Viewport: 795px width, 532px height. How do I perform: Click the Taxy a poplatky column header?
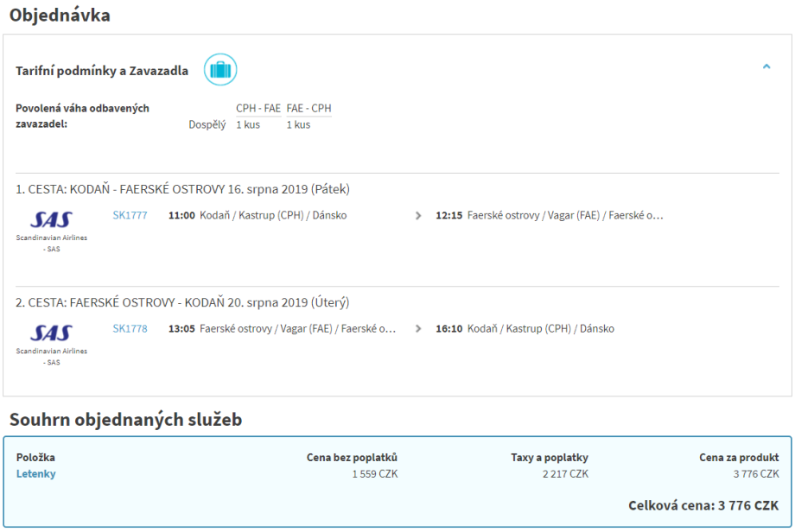(x=550, y=458)
